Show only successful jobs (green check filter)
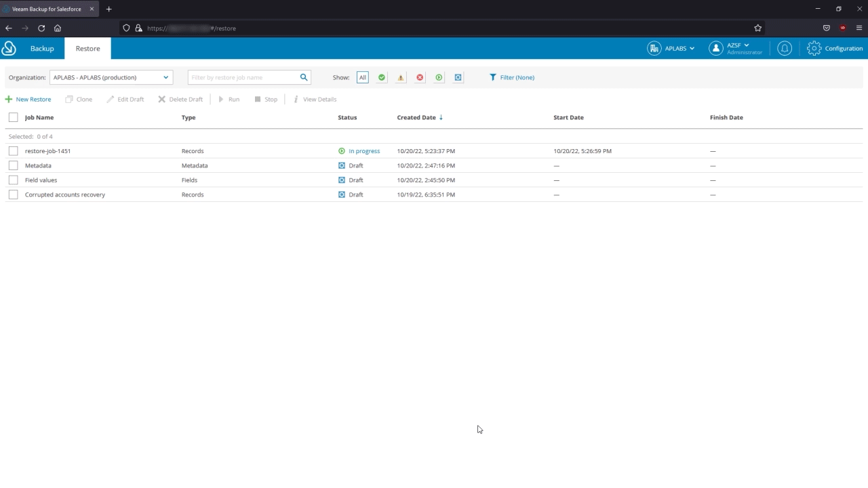Viewport: 868px width, 488px height. [382, 77]
